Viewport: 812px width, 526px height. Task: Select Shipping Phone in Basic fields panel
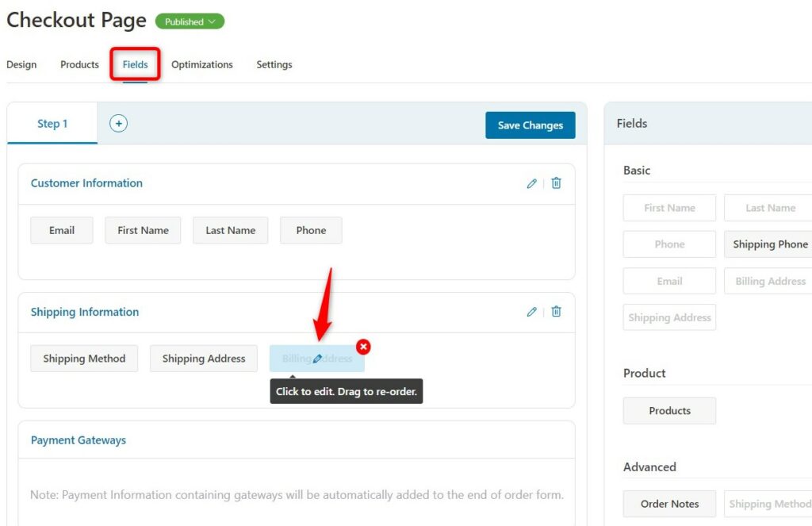[x=769, y=244]
